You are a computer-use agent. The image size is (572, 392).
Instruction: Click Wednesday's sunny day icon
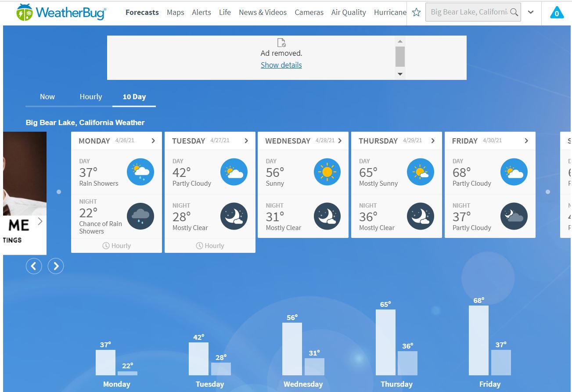(x=327, y=172)
